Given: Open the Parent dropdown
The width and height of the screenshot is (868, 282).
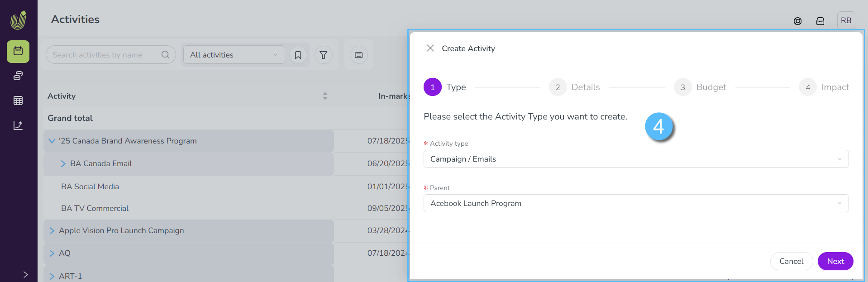Looking at the screenshot, I should tap(635, 203).
